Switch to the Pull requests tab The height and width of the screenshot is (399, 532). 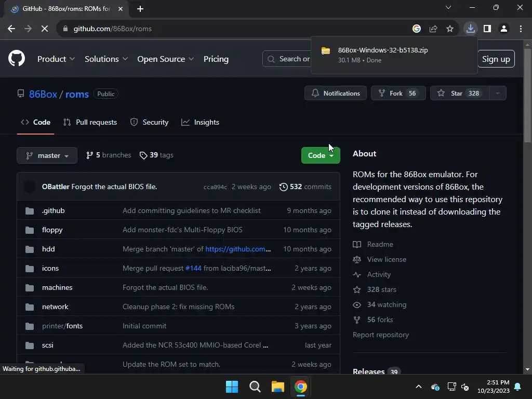click(x=90, y=122)
